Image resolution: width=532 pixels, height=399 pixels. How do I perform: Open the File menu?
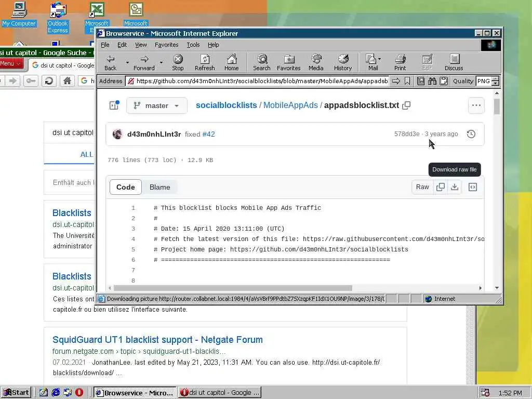(x=105, y=45)
